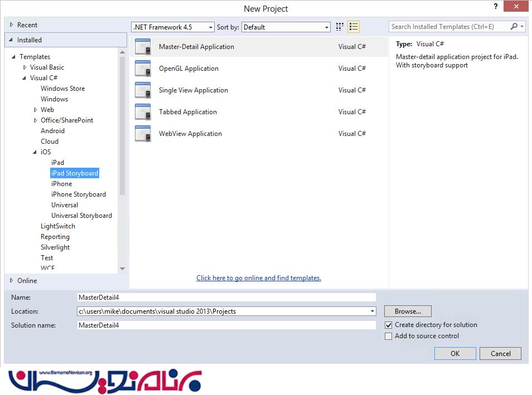The width and height of the screenshot is (532, 395).
Task: Click the Tabbed Application template name
Action: coord(188,112)
